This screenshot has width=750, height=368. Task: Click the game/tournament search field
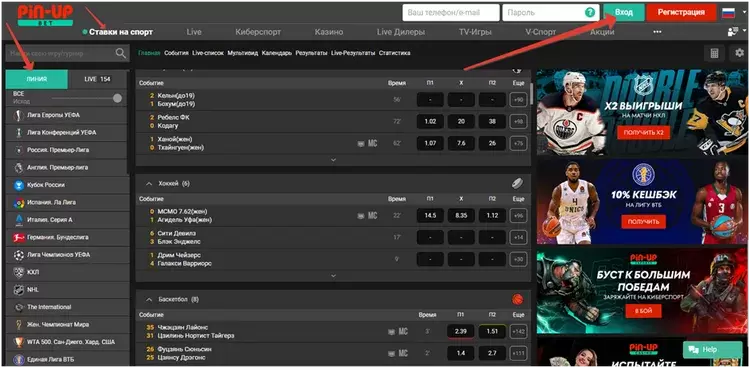coord(67,54)
